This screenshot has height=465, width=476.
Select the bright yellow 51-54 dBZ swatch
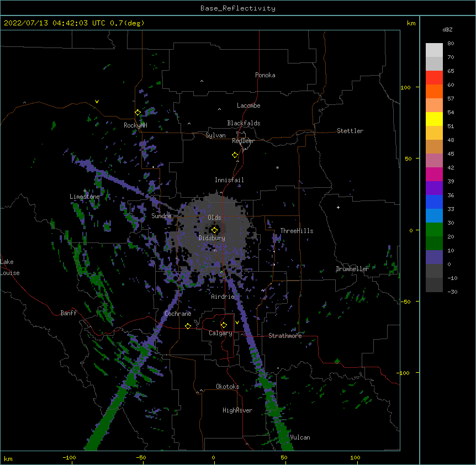click(x=434, y=119)
